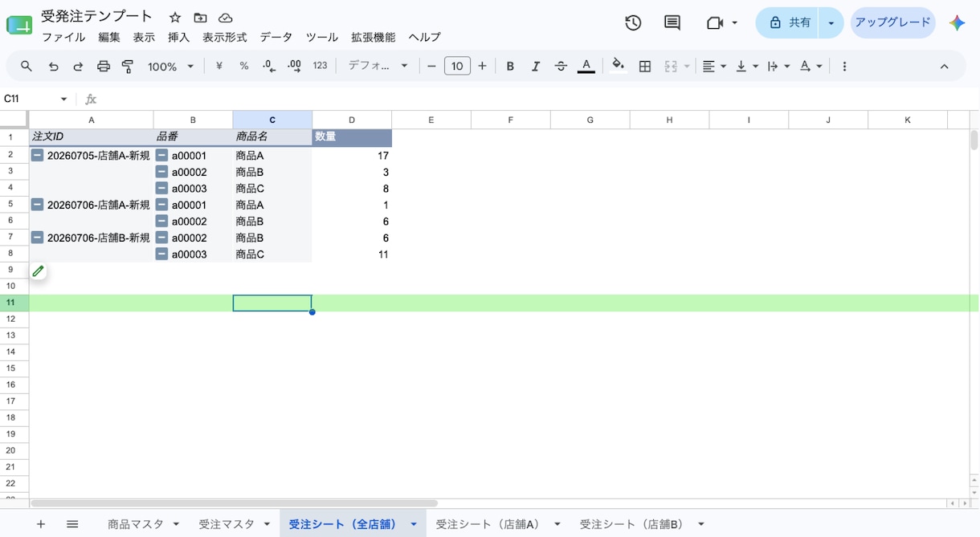This screenshot has width=980, height=537.
Task: Apply strikethrough formatting
Action: [561, 66]
